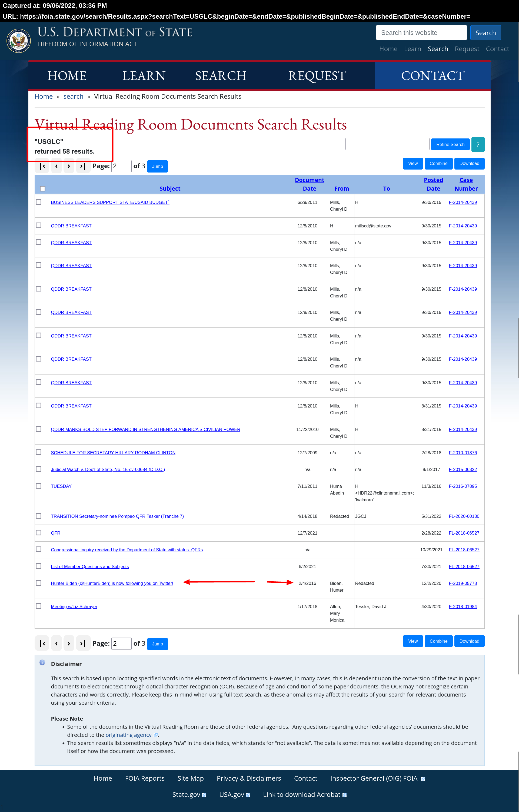Open case number F-2019-05778
519x812 pixels.
(x=463, y=583)
